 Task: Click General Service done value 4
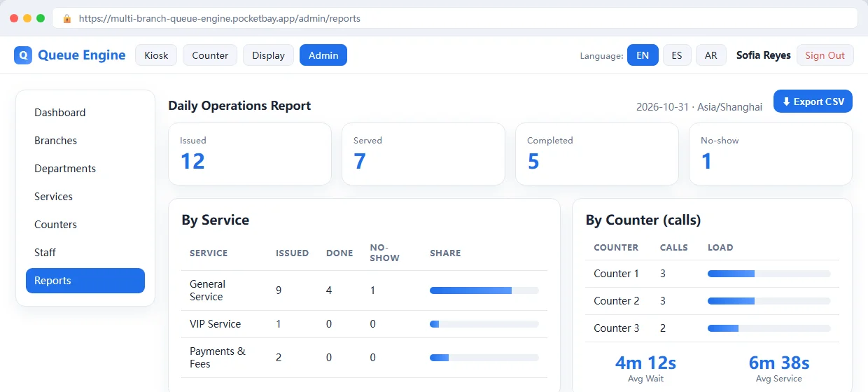coord(329,290)
